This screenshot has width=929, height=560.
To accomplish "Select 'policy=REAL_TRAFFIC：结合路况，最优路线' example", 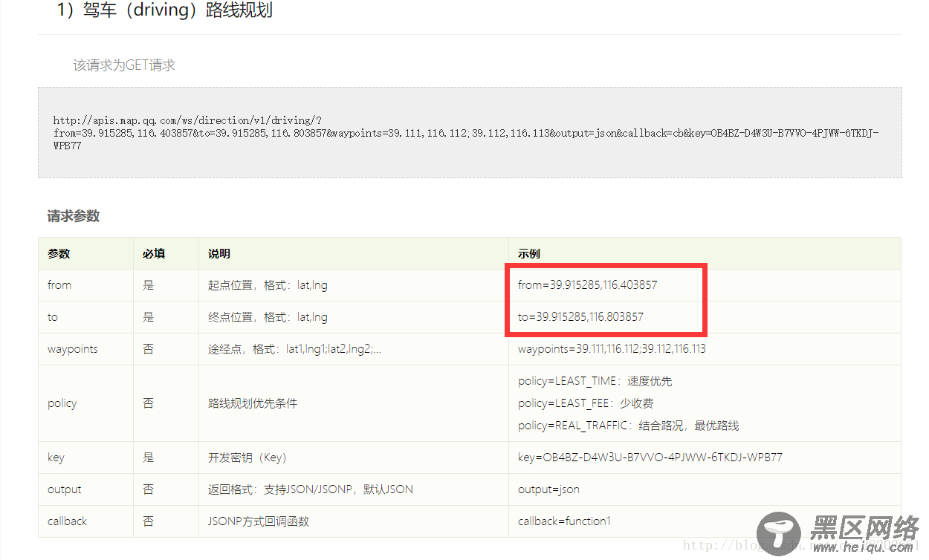I will point(629,426).
